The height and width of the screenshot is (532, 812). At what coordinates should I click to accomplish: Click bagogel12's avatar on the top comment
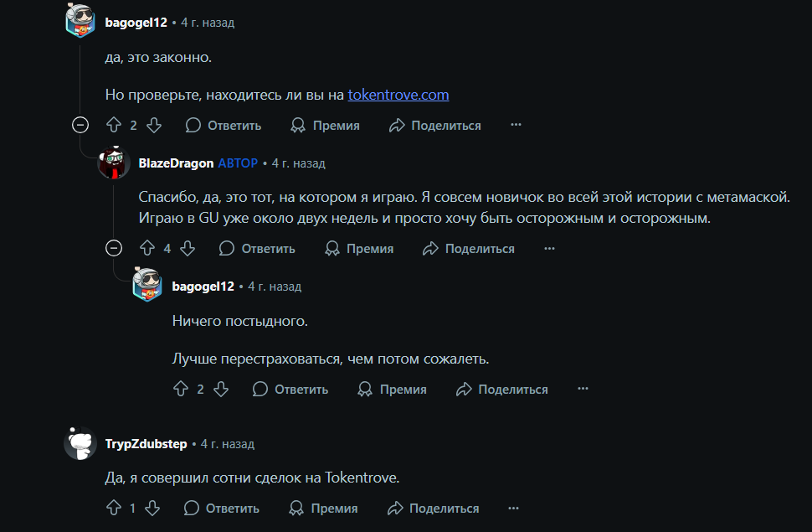(x=80, y=21)
